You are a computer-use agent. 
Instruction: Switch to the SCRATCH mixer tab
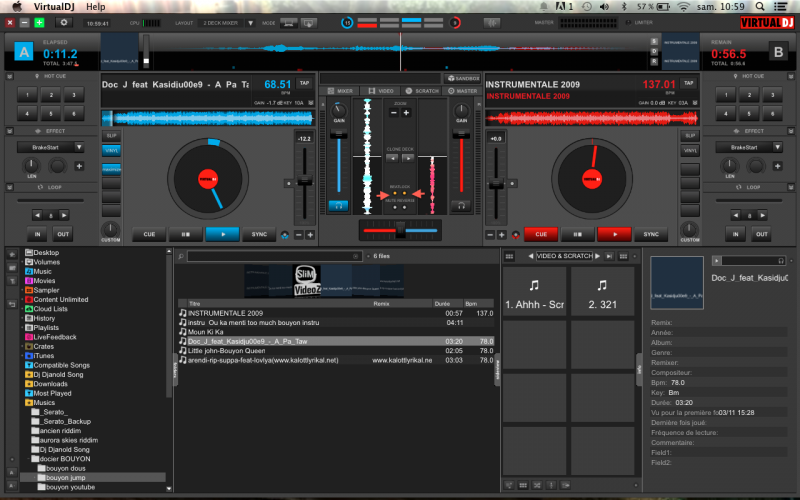click(x=423, y=91)
